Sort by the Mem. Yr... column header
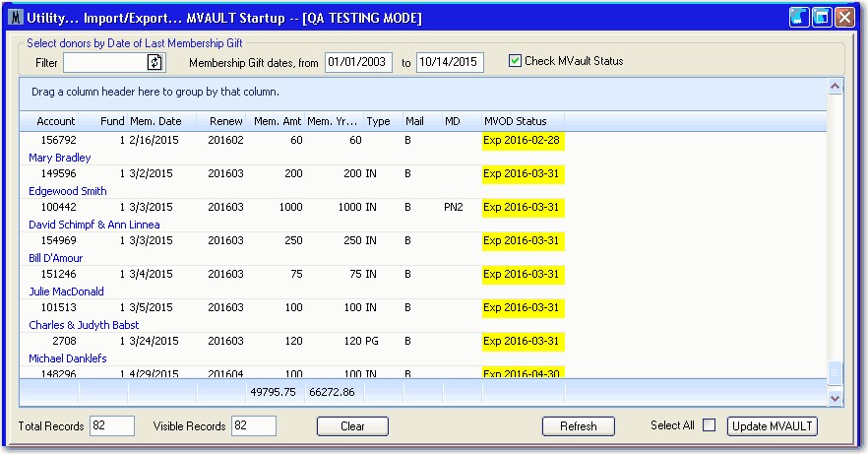 pyautogui.click(x=335, y=121)
